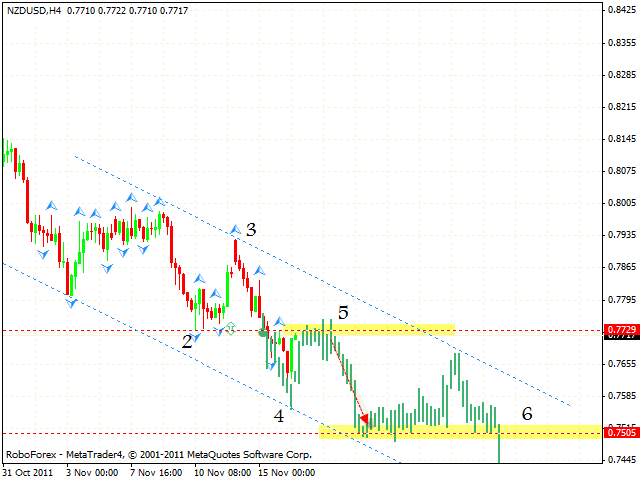Click the green circle marker on the red line
The width and height of the screenshot is (640, 480).
click(264, 333)
